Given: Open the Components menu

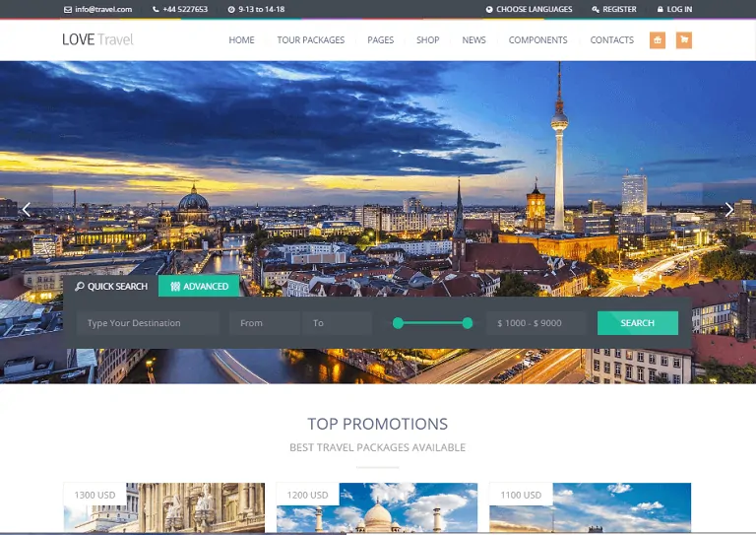Looking at the screenshot, I should click(538, 40).
